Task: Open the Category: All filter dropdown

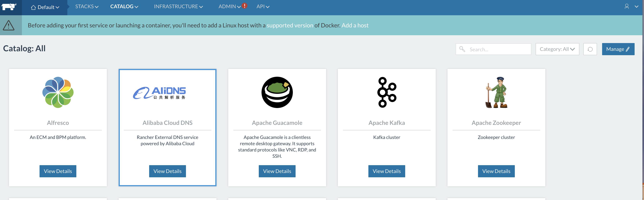Action: pos(557,49)
